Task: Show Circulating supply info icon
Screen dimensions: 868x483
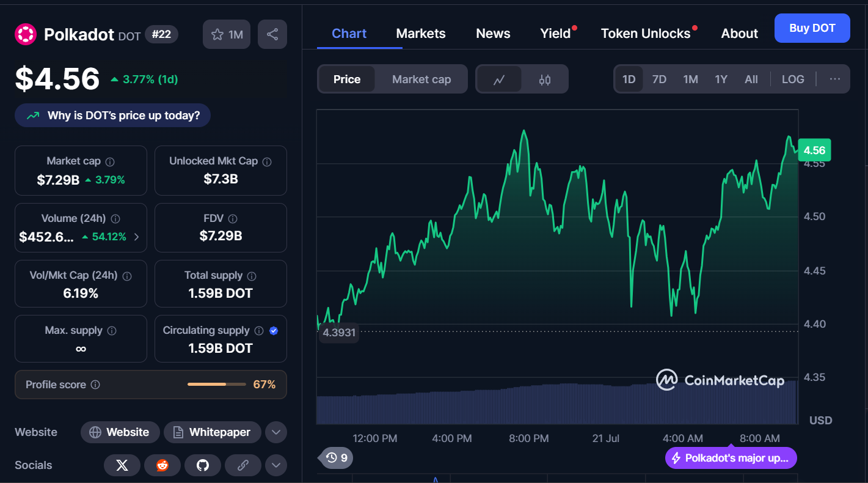Action: point(259,331)
